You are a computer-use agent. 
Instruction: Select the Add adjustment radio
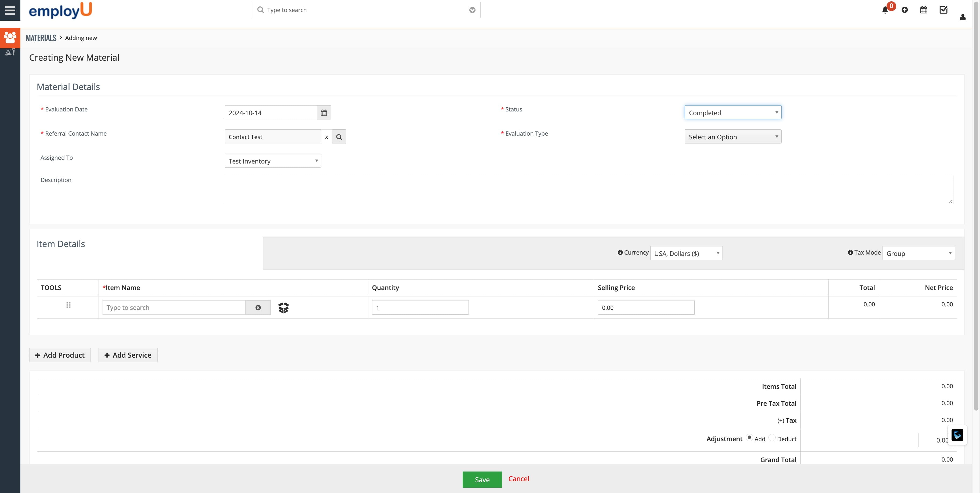(x=749, y=437)
